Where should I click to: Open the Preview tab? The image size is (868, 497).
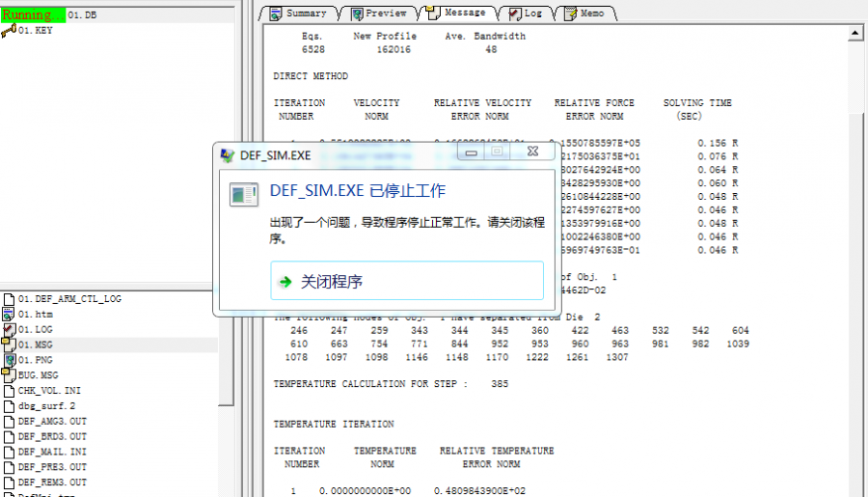(379, 14)
